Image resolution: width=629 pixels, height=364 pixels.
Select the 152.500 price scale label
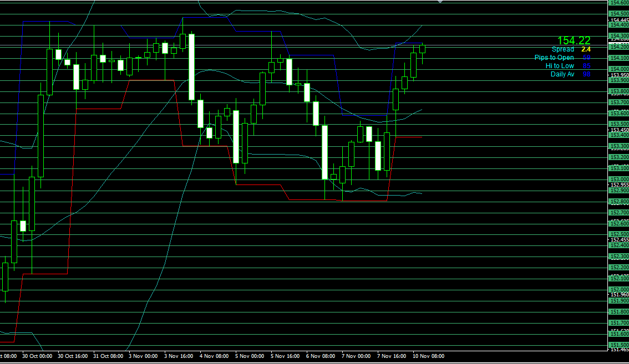pos(618,234)
